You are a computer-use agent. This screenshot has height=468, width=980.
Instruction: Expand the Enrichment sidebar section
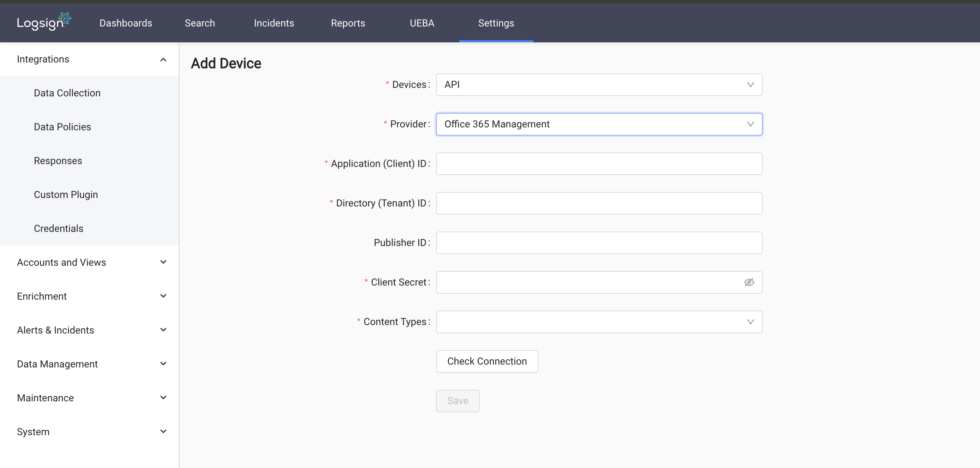pyautogui.click(x=163, y=296)
